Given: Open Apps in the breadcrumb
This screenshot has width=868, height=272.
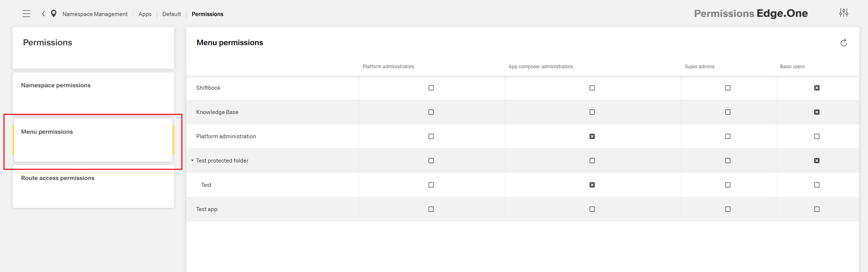Looking at the screenshot, I should point(145,14).
